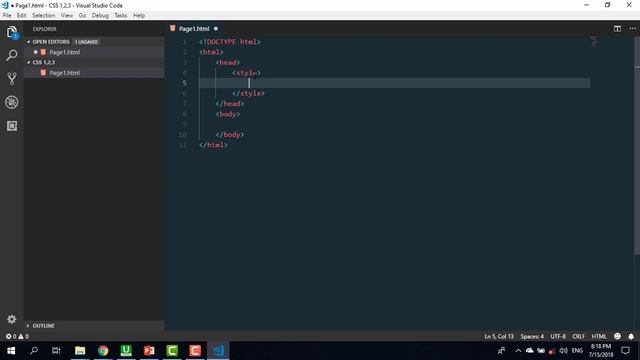The image size is (640, 360).
Task: Click the feedback smiley in status bar
Action: click(617, 336)
